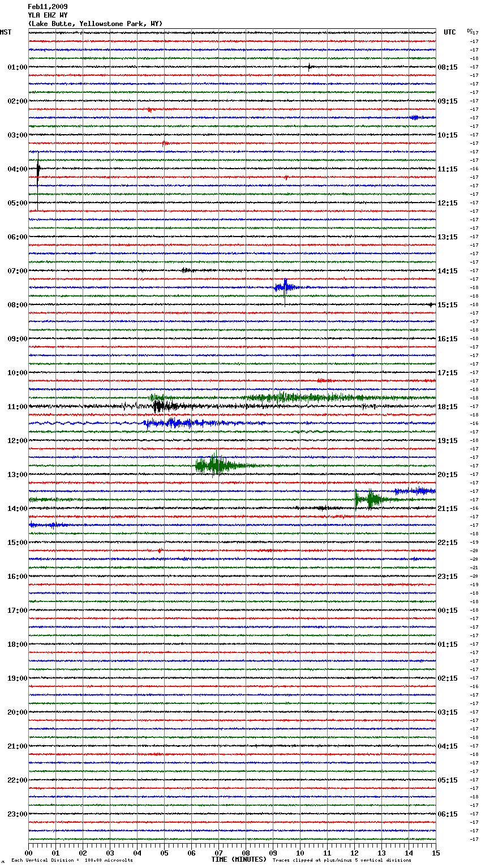
Task: Select the '14:00' MST hour label
Action: click(18, 509)
